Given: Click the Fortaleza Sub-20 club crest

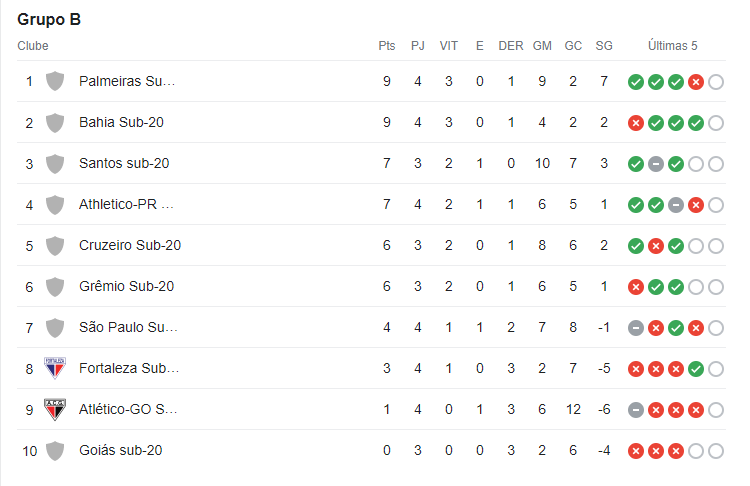Looking at the screenshot, I should [x=55, y=368].
